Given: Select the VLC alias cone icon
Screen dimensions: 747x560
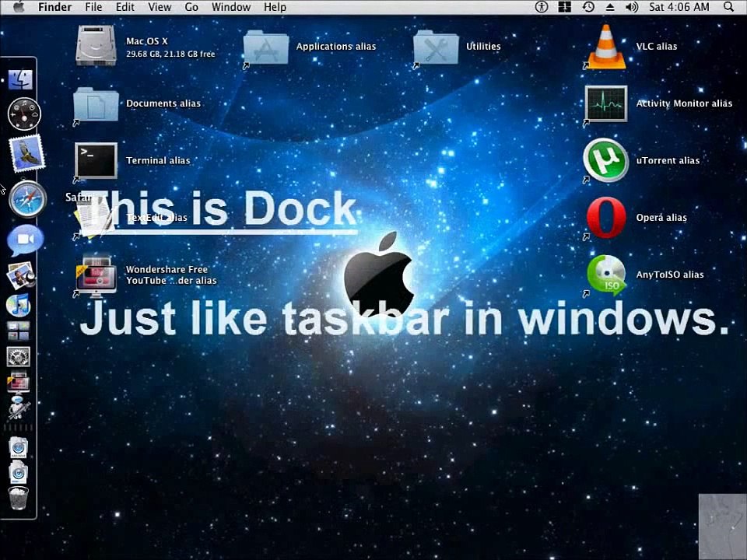Looking at the screenshot, I should 605,47.
